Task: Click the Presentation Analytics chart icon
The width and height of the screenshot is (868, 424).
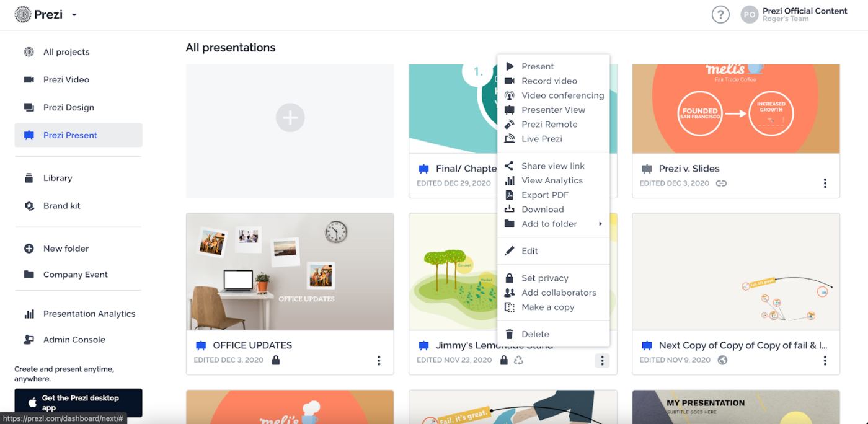Action: tap(29, 314)
